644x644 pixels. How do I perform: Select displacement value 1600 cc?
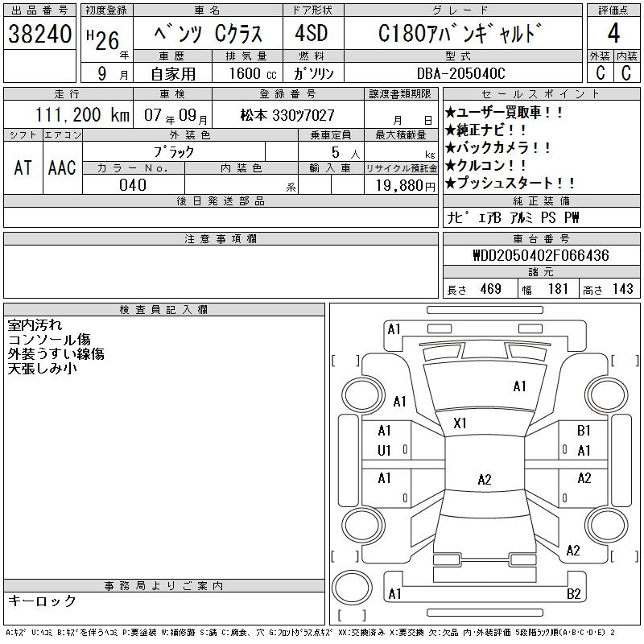click(x=253, y=73)
